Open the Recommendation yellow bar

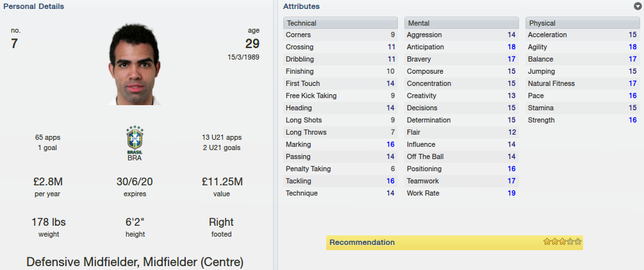454,242
